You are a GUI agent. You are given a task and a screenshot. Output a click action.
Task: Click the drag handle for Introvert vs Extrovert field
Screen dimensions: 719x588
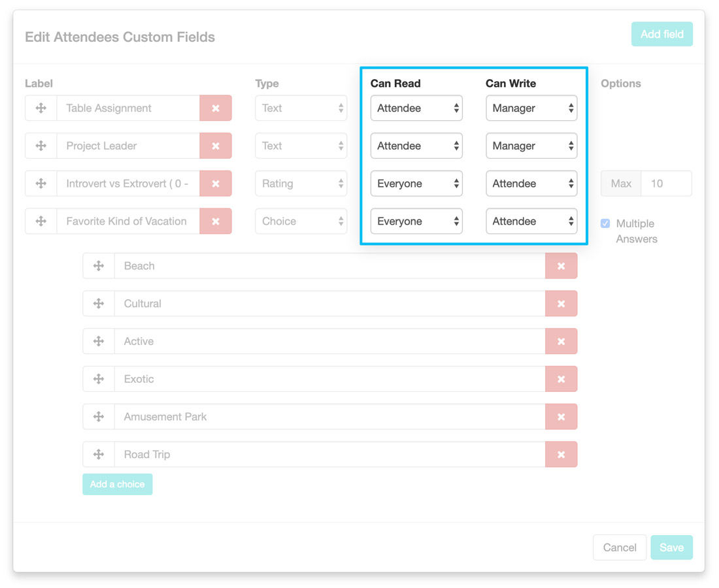(x=41, y=184)
